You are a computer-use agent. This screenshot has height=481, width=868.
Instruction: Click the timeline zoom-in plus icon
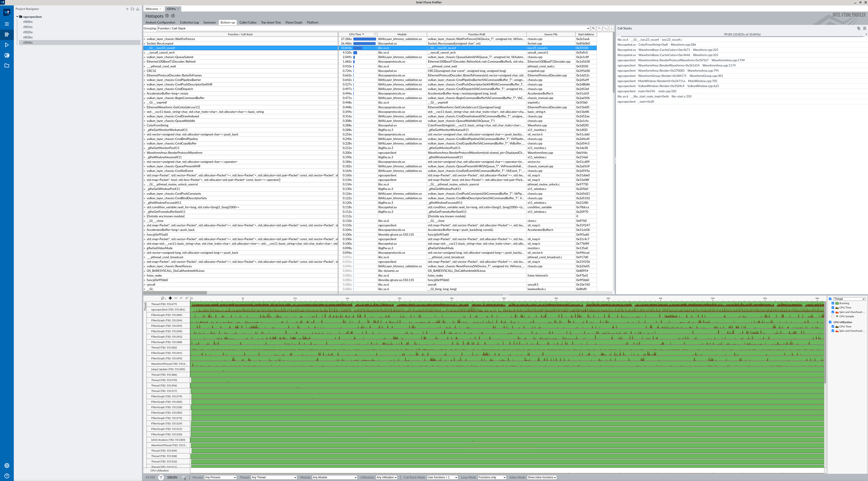point(170,298)
